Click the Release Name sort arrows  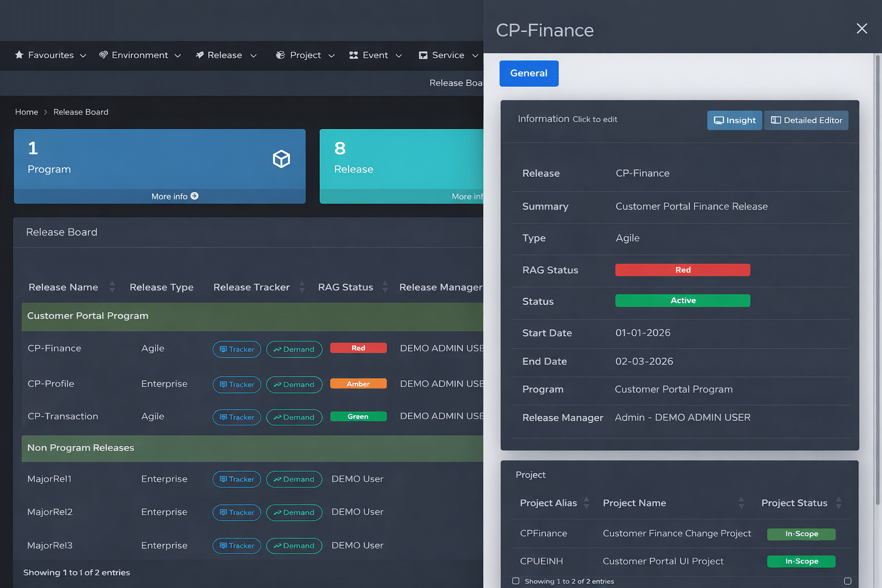point(112,287)
